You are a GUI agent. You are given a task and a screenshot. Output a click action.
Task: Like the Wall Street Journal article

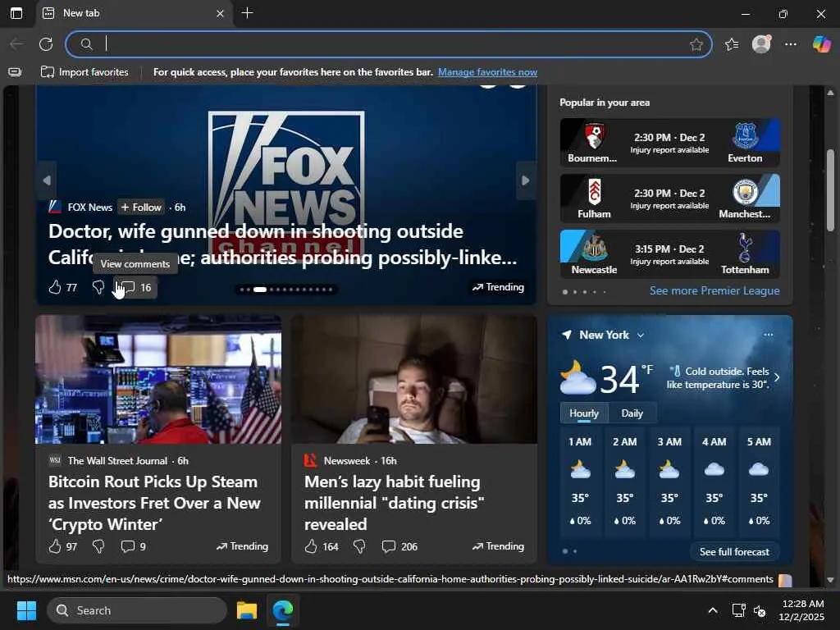coord(62,546)
